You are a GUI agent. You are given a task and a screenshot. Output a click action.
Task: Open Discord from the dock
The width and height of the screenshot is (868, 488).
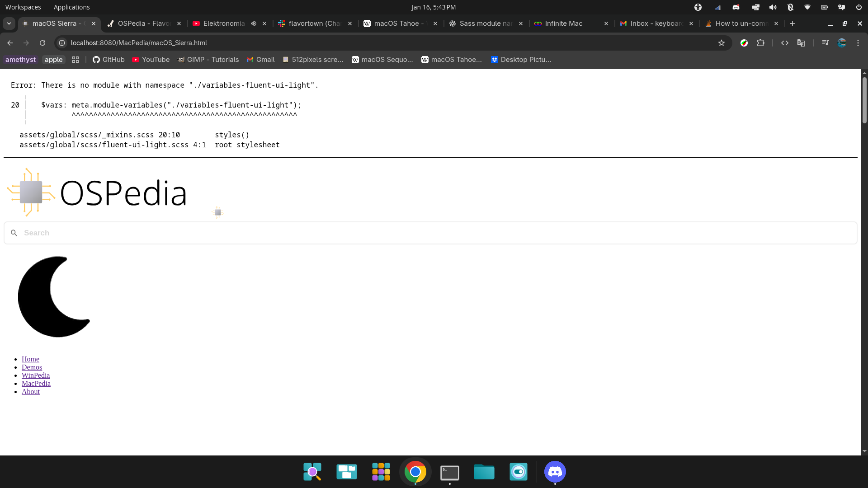click(x=555, y=472)
